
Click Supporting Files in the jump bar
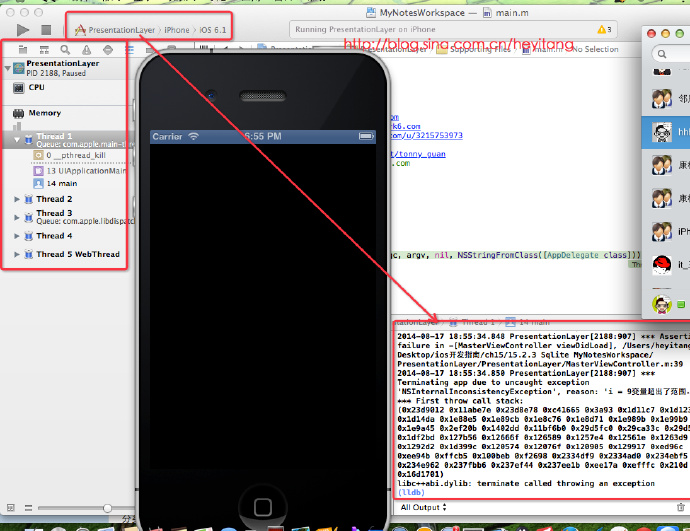tap(473, 49)
